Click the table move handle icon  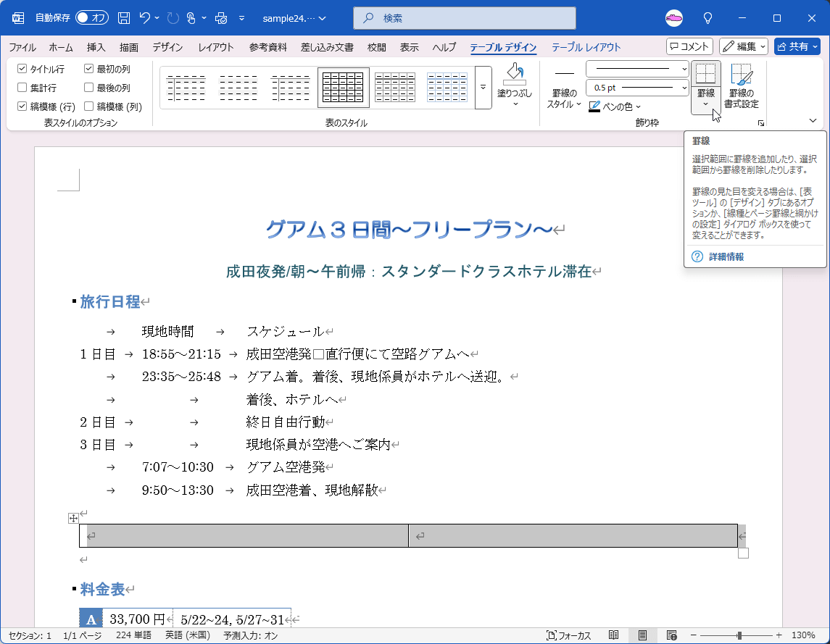72,518
